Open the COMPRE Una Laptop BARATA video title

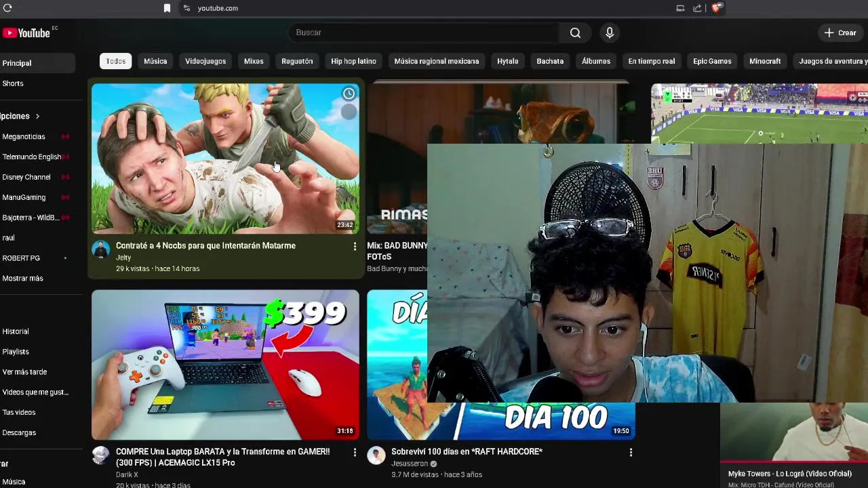pyautogui.click(x=223, y=457)
